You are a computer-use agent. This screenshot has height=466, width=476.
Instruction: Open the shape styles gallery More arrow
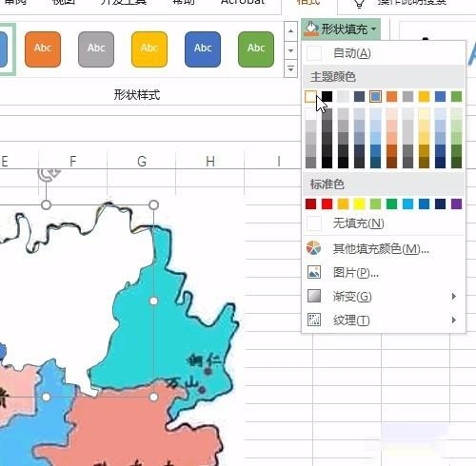[x=290, y=68]
